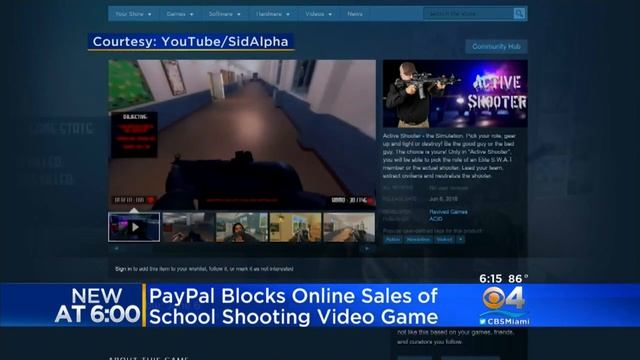Slide the screenshot strip left with its arrow
Image resolution: width=640 pixels, height=360 pixels.
pyautogui.click(x=116, y=248)
